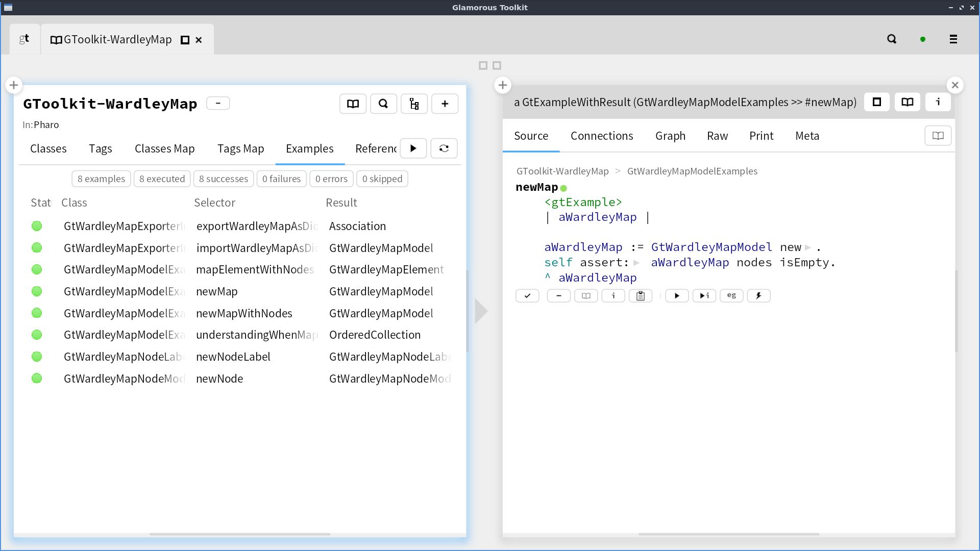
Task: Remove method with minus button
Action: tap(558, 296)
